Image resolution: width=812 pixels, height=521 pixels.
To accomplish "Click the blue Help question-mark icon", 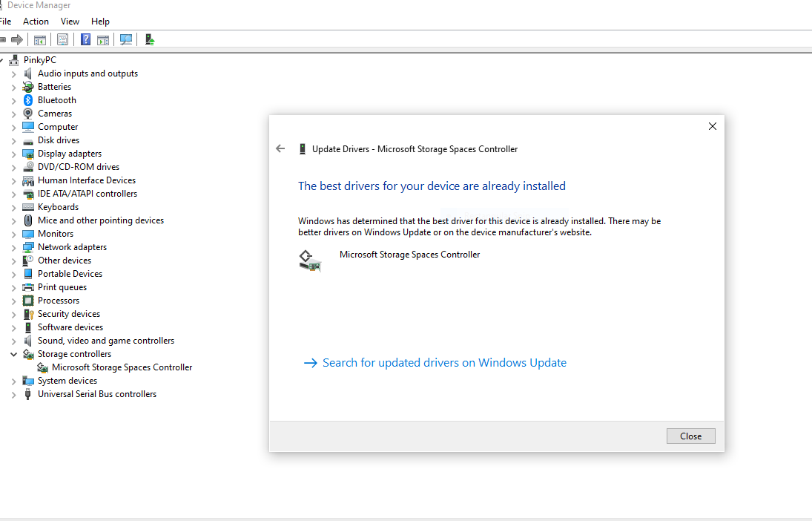I will tap(85, 39).
